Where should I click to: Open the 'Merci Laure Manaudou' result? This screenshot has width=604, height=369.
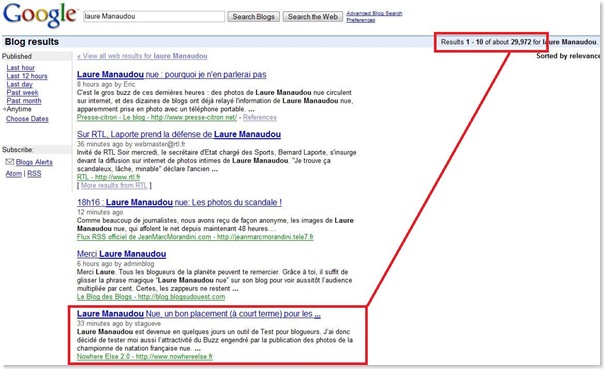(x=121, y=254)
